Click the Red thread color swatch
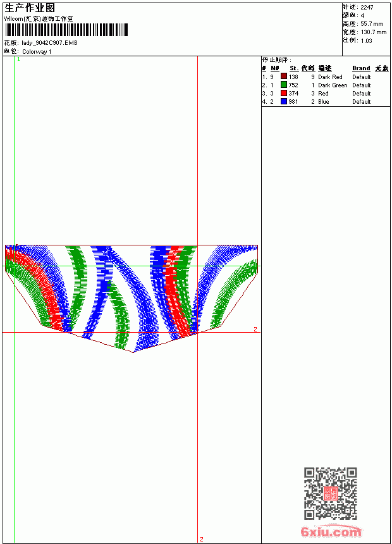The height and width of the screenshot is (544, 392). (284, 93)
